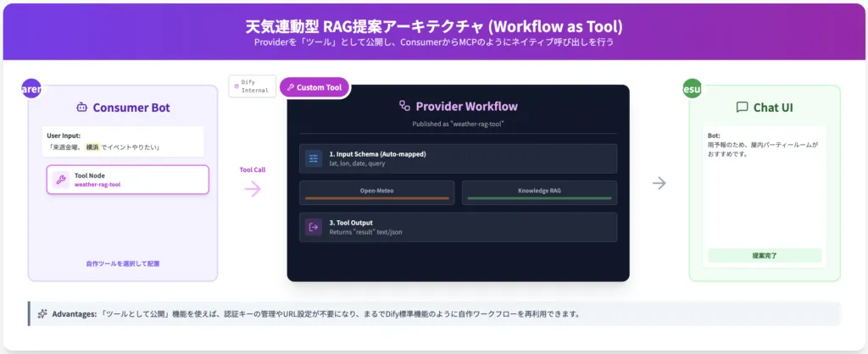Click the Chat UI heading
868x354 pixels.
click(x=773, y=108)
